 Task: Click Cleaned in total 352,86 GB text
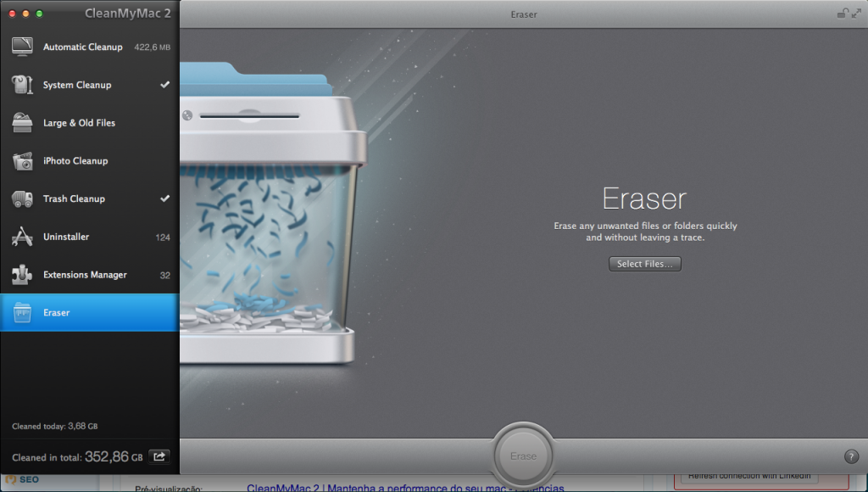[x=77, y=457]
